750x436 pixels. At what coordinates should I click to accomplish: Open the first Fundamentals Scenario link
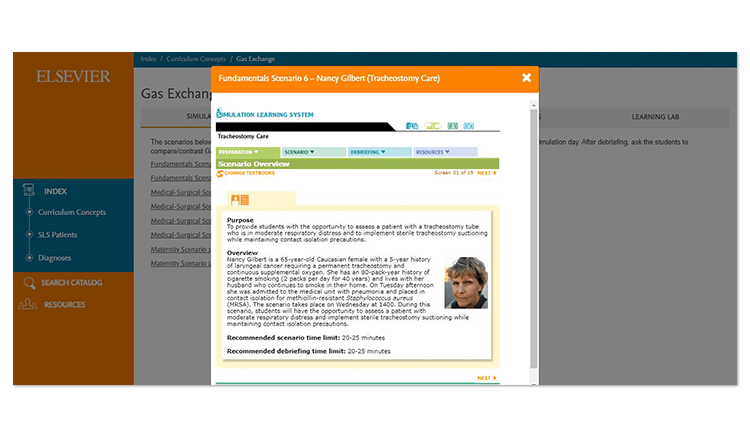point(180,164)
